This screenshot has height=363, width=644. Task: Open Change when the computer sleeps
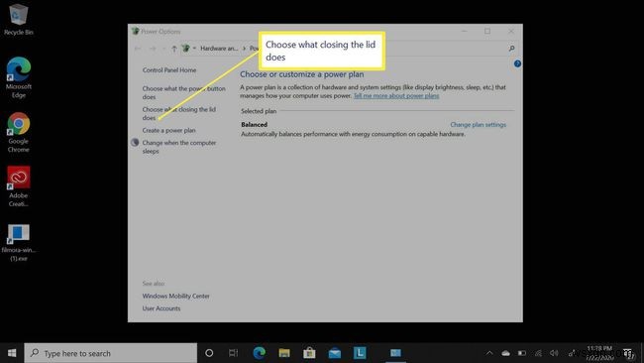tap(179, 147)
